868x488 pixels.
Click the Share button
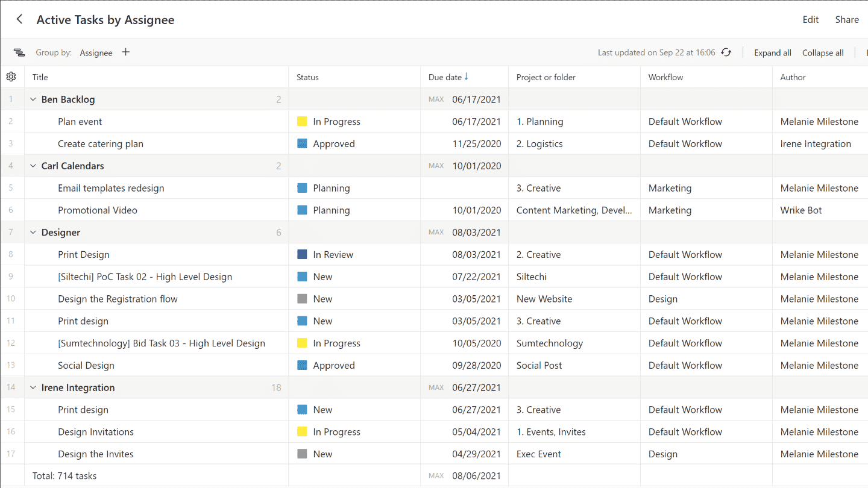pyautogui.click(x=847, y=19)
